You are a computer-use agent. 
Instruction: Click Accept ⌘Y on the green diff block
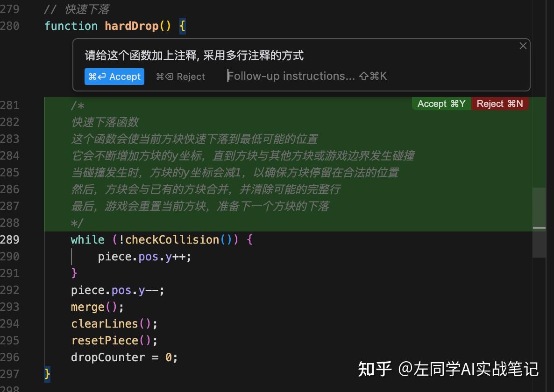pos(441,104)
